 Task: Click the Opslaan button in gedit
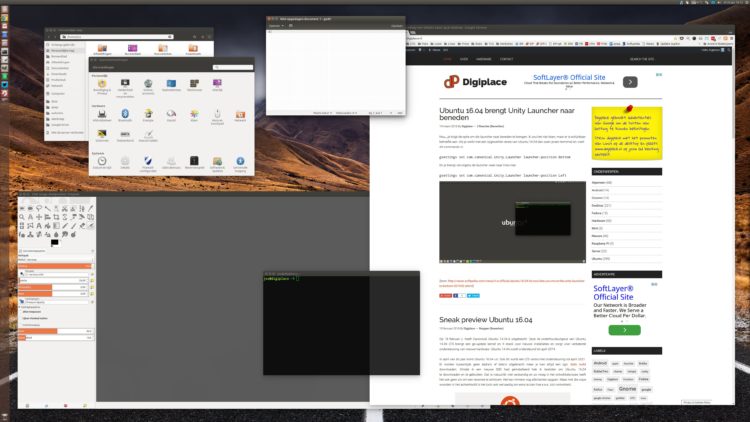397,25
